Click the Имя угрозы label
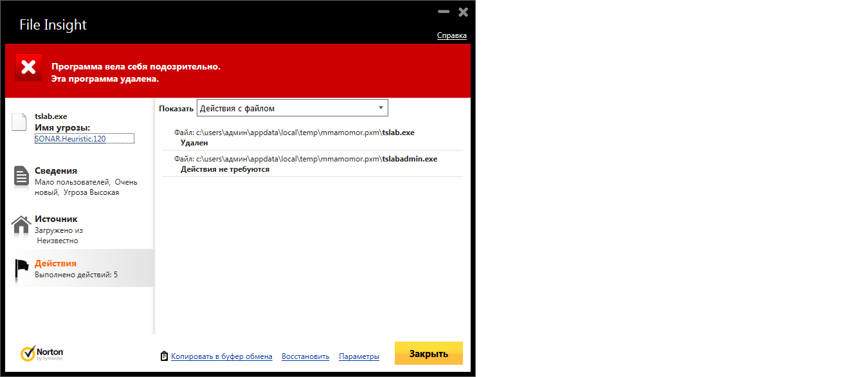The width and height of the screenshot is (868, 377). (62, 127)
